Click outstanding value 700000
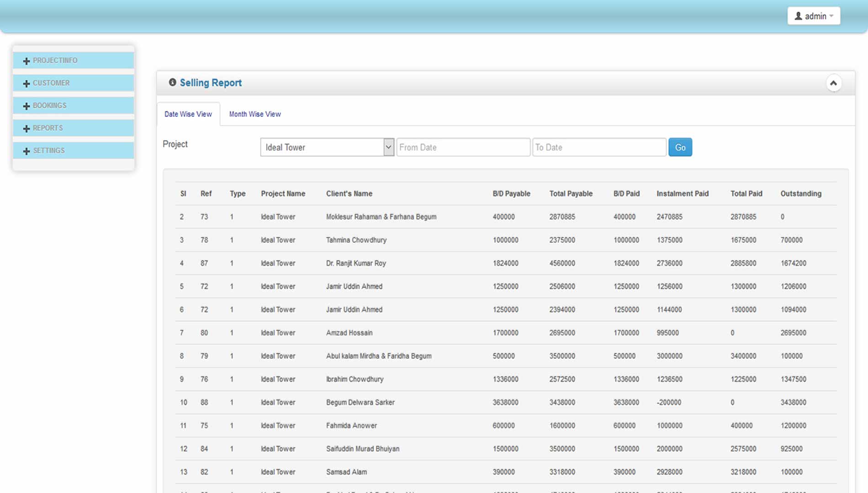This screenshot has height=493, width=868. (791, 240)
